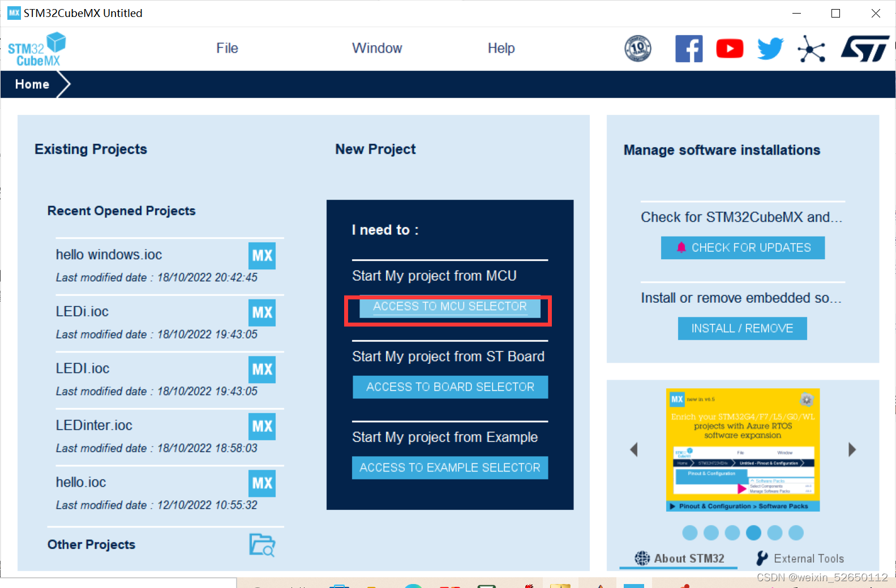Click the STM32CubeMX logo
The width and height of the screenshot is (896, 588).
pyautogui.click(x=37, y=49)
